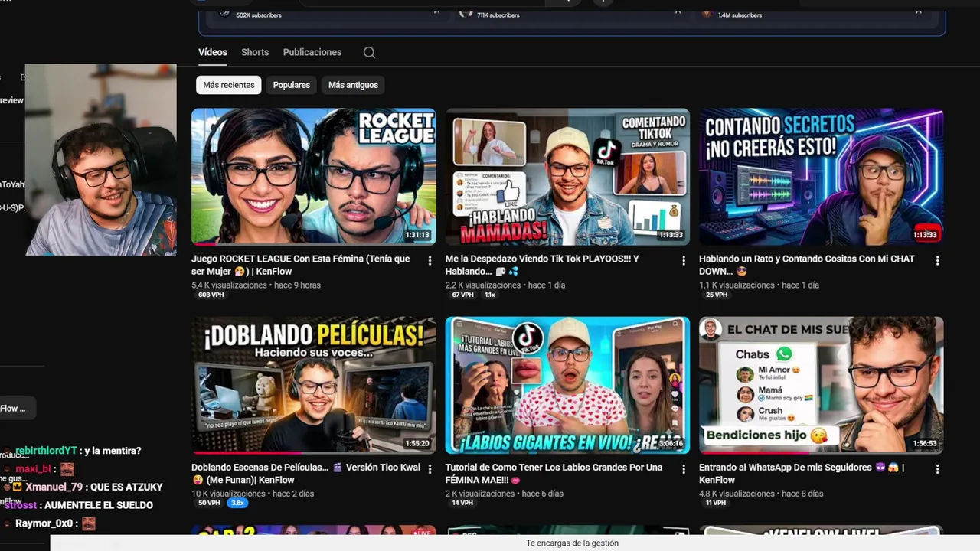
Task: Click the crown badge beside Xmanuel_79
Action: pyautogui.click(x=17, y=487)
